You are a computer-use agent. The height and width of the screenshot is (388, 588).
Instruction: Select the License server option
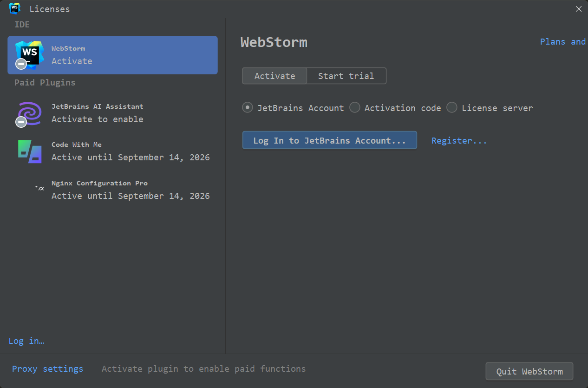[451, 107]
